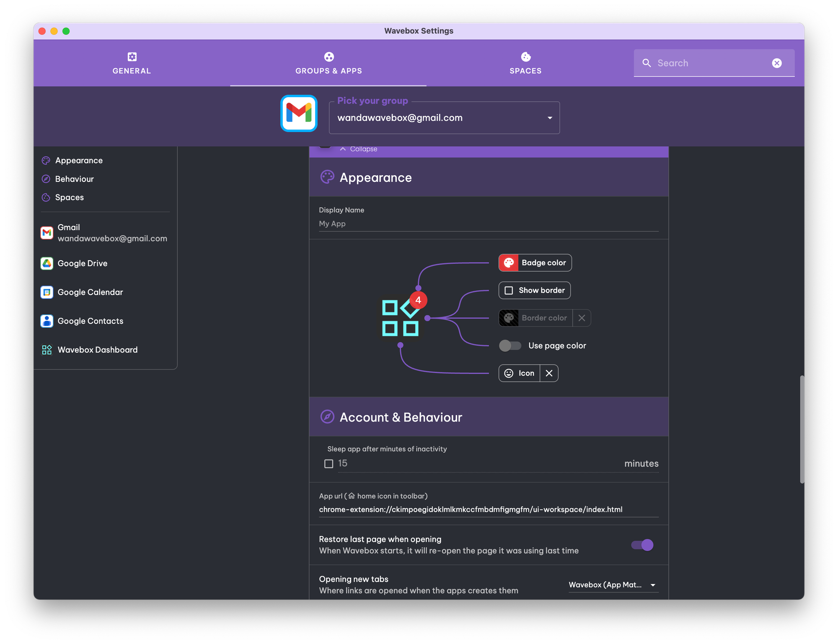This screenshot has width=838, height=644.
Task: Jump to Appearance in sidebar
Action: (79, 160)
